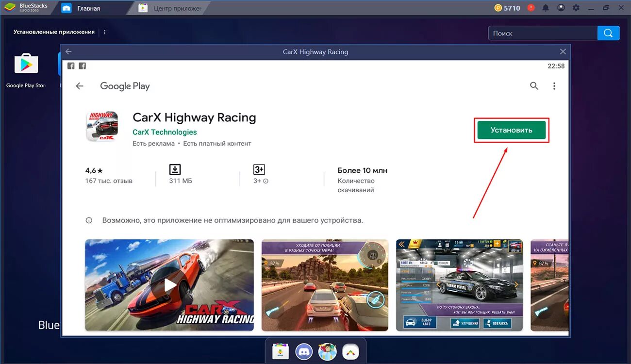Open the notifications bell
Screen dimensions: 631x364
click(x=546, y=8)
